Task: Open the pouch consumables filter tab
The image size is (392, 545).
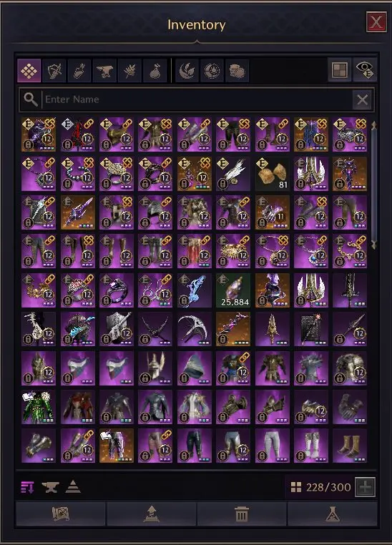Action: pos(155,71)
